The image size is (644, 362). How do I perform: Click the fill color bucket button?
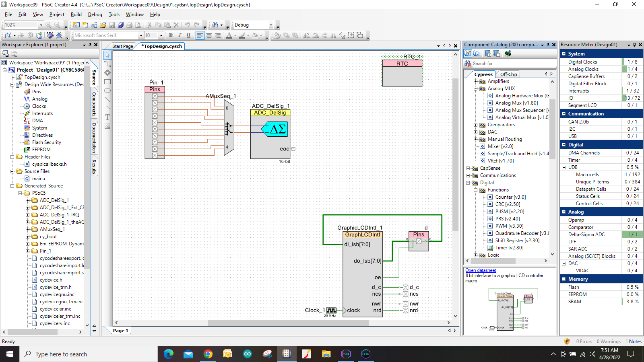[x=255, y=35]
